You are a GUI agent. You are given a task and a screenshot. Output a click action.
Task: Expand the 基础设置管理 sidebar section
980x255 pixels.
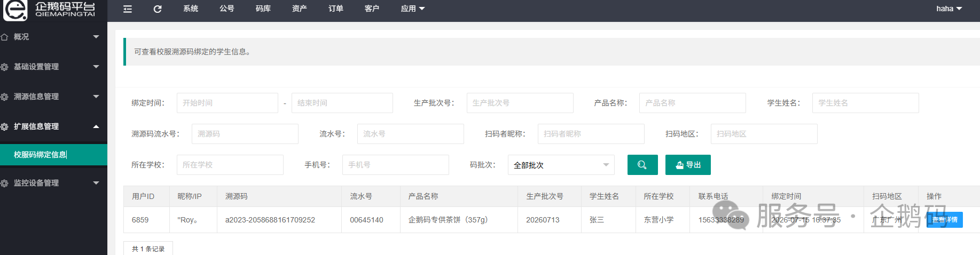point(53,67)
